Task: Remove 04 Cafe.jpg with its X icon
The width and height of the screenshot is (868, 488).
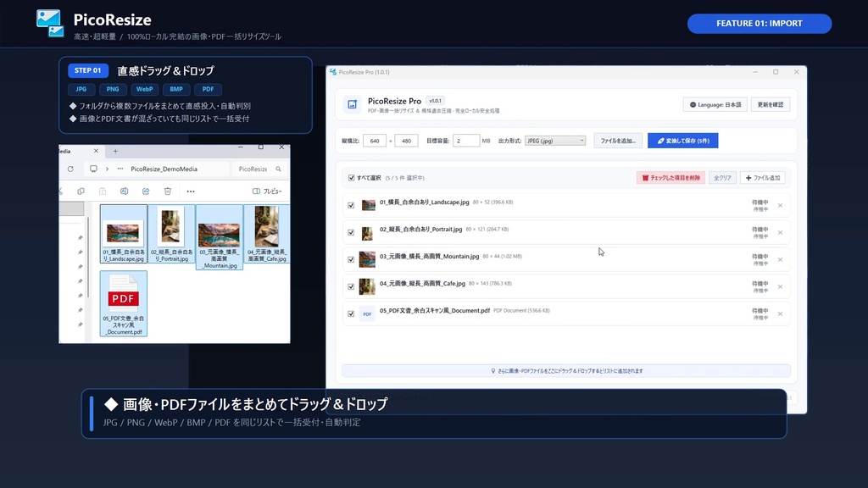Action: tap(780, 286)
